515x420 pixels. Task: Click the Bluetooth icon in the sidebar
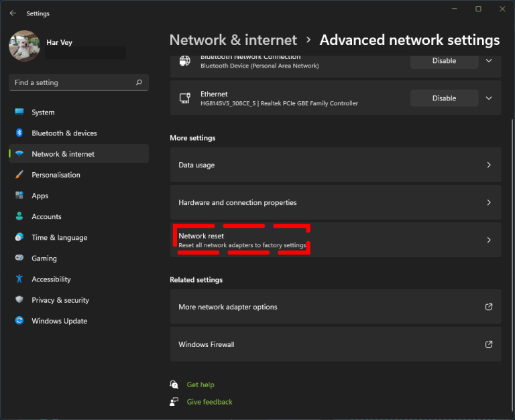19,133
